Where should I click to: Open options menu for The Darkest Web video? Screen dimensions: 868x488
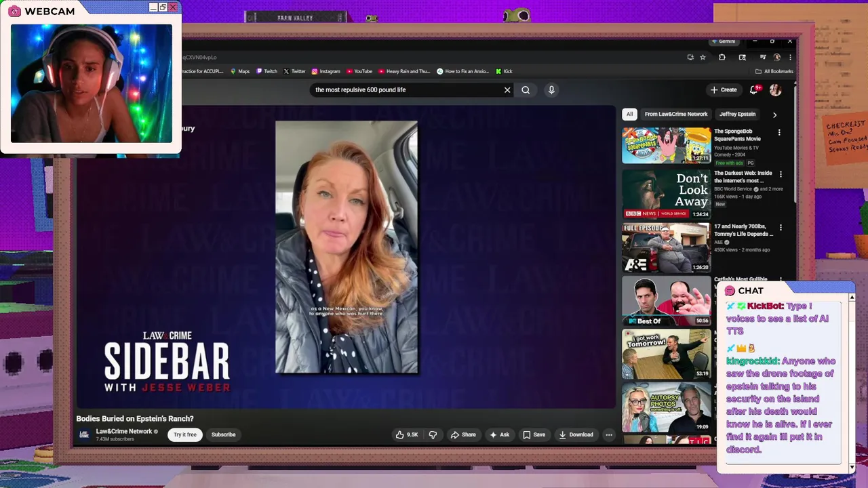click(781, 174)
